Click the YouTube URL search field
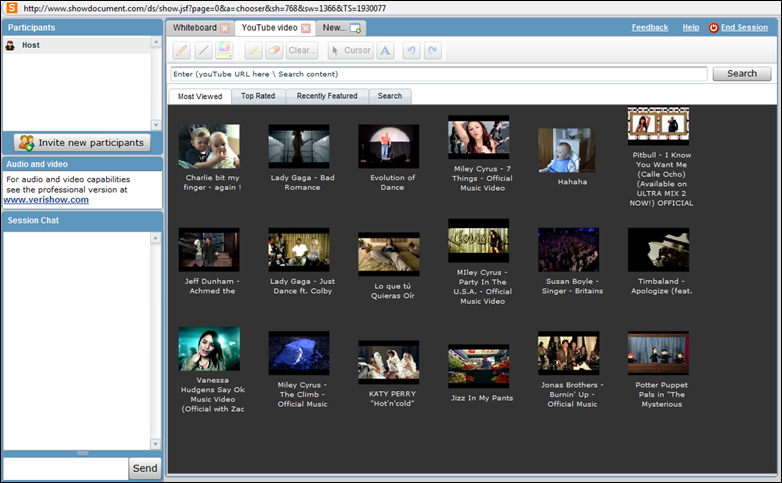This screenshot has width=782, height=483. click(x=438, y=74)
